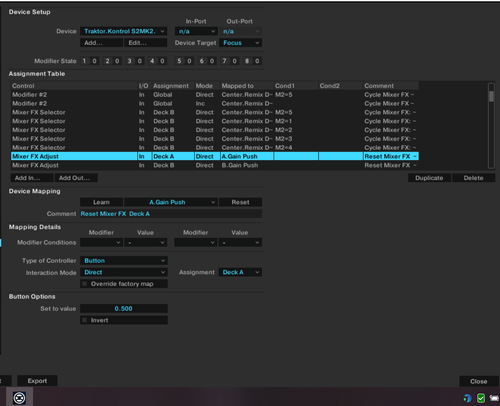Open the Out-Port dropdown
This screenshot has height=406, width=500.
240,31
